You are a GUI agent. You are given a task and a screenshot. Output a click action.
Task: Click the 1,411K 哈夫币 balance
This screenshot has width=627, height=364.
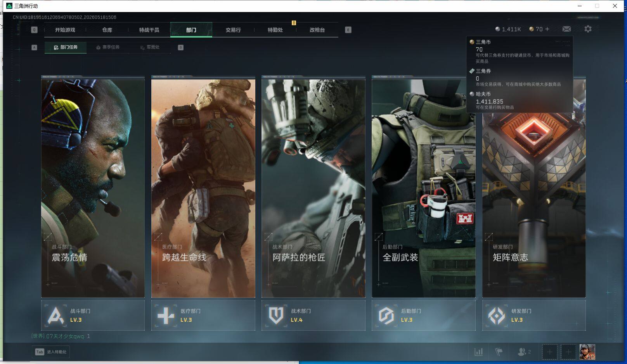pyautogui.click(x=508, y=29)
